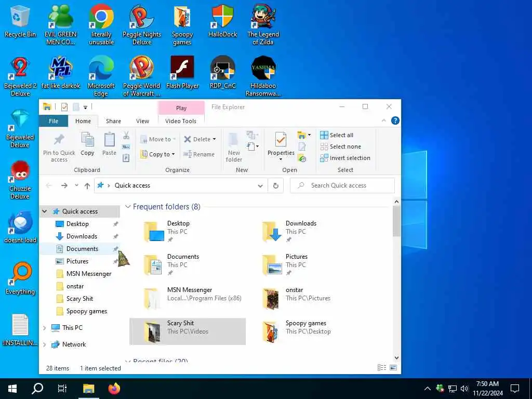The height and width of the screenshot is (399, 532).
Task: Select the Spoopy games folder in Frequent folders
Action: (305, 331)
